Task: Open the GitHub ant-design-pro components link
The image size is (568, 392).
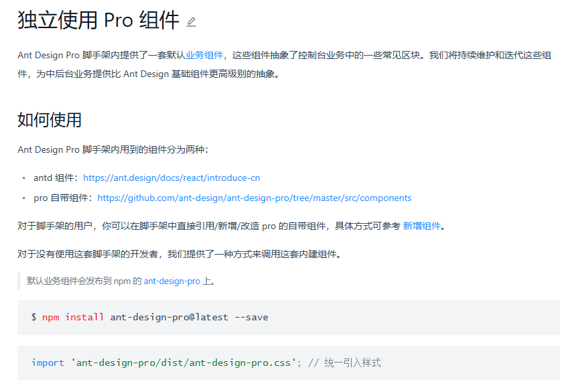Action: coord(255,198)
